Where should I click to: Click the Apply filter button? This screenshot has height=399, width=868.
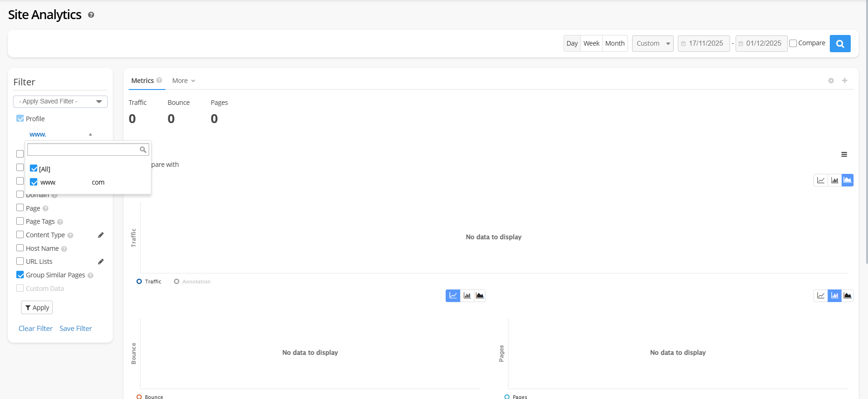pyautogui.click(x=37, y=308)
